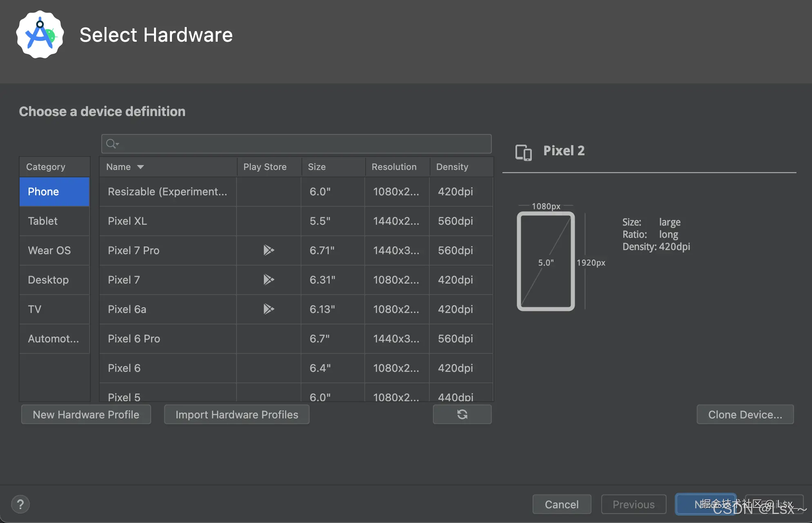The width and height of the screenshot is (812, 523).
Task: Select the Pixel 5 device row
Action: (296, 393)
